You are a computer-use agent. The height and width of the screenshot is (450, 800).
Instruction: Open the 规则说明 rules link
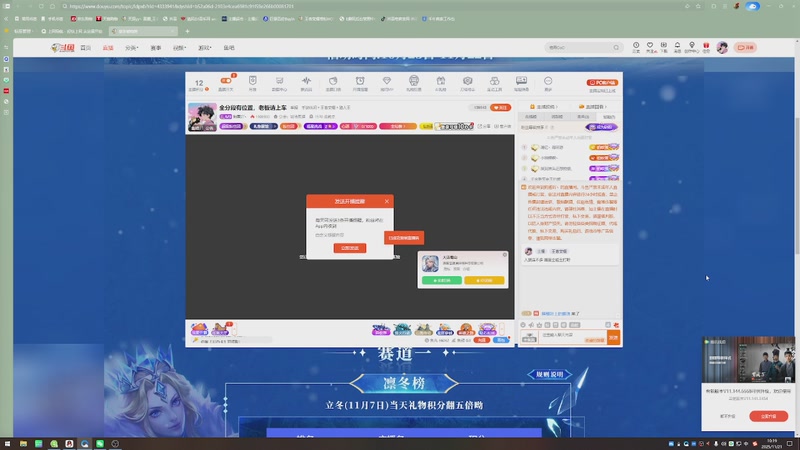[x=549, y=374]
